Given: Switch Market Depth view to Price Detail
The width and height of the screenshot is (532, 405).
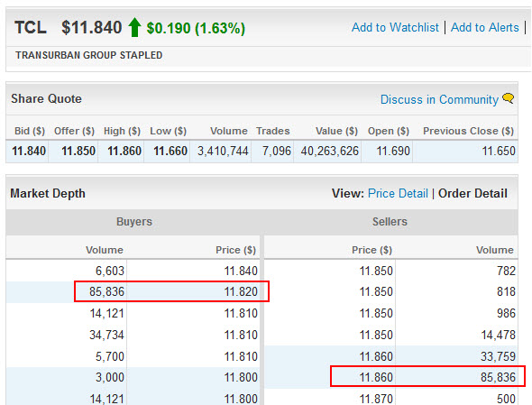Looking at the screenshot, I should pos(398,194).
